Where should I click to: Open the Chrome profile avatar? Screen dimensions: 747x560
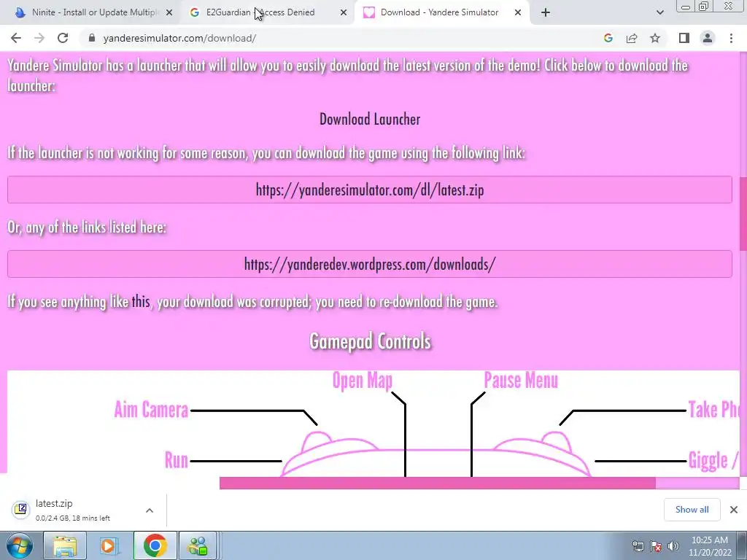click(x=708, y=38)
